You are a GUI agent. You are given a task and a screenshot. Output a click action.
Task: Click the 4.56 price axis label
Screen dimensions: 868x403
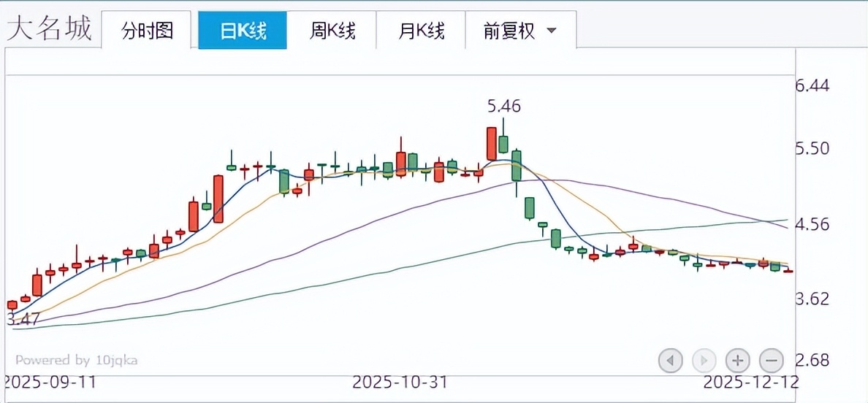tap(812, 224)
